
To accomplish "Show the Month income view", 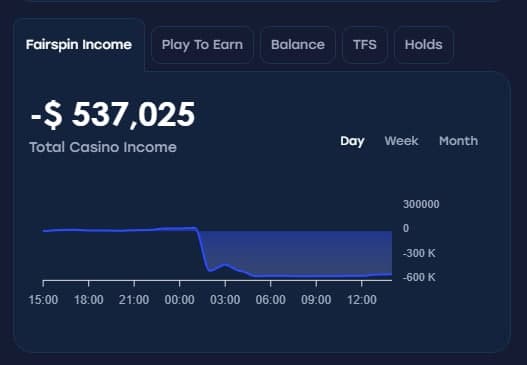I will [x=458, y=141].
